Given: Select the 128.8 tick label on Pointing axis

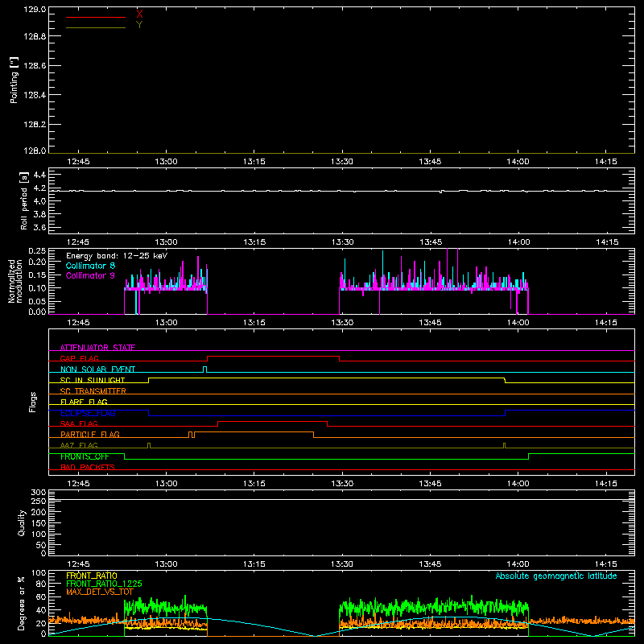Looking at the screenshot, I should 35,36.
